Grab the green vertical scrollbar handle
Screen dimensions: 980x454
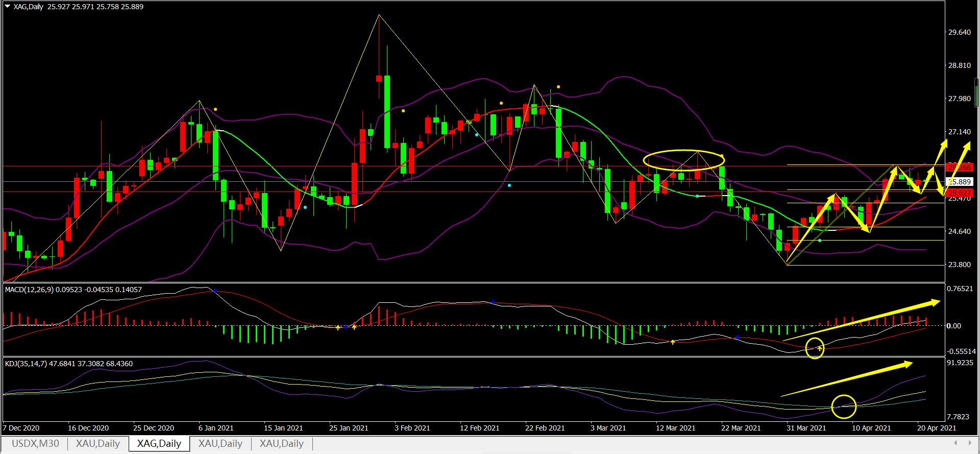pos(976,93)
